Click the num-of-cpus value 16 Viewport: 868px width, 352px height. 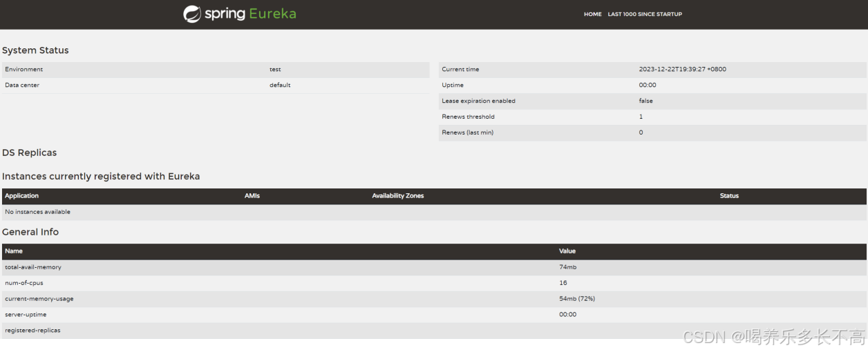[563, 283]
